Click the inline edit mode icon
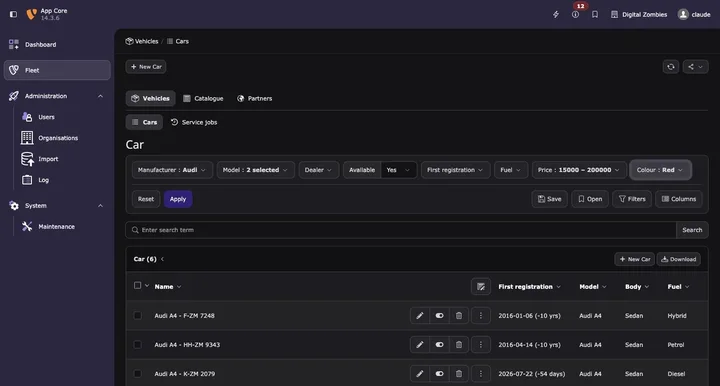The height and width of the screenshot is (386, 720). point(481,286)
